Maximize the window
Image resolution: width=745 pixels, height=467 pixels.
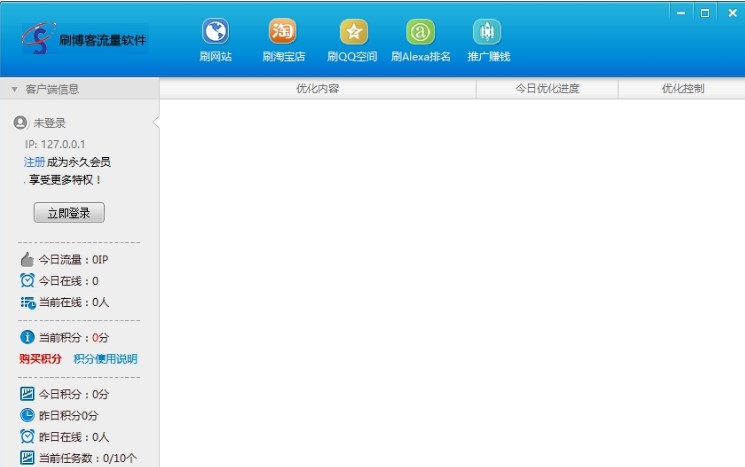(x=705, y=13)
